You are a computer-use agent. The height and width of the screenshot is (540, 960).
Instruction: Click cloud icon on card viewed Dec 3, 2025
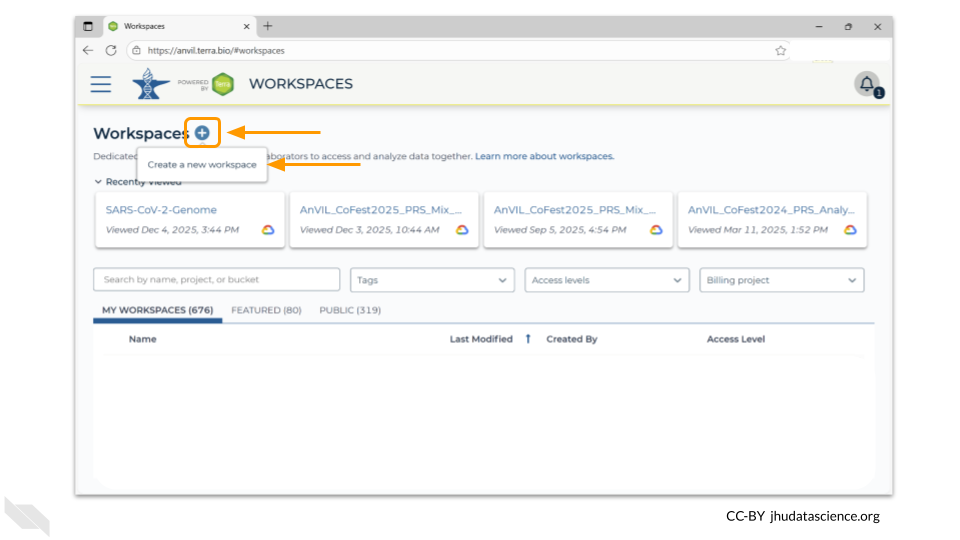pyautogui.click(x=462, y=230)
